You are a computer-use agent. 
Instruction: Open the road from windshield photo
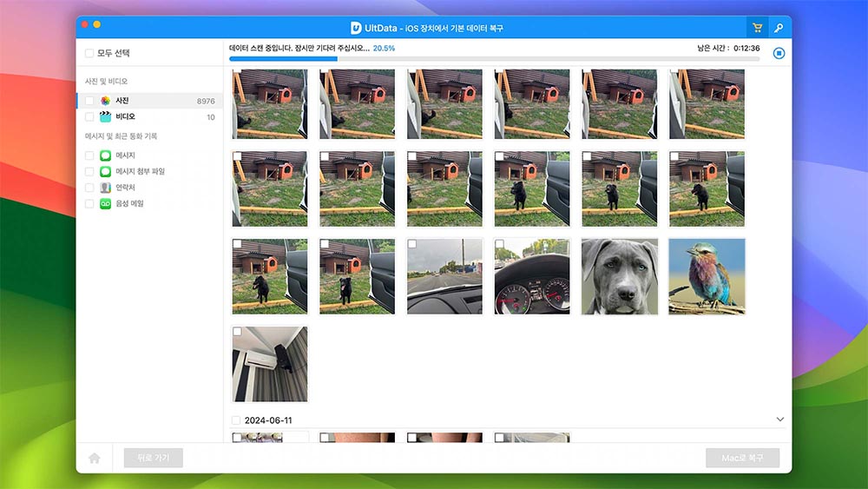[444, 276]
